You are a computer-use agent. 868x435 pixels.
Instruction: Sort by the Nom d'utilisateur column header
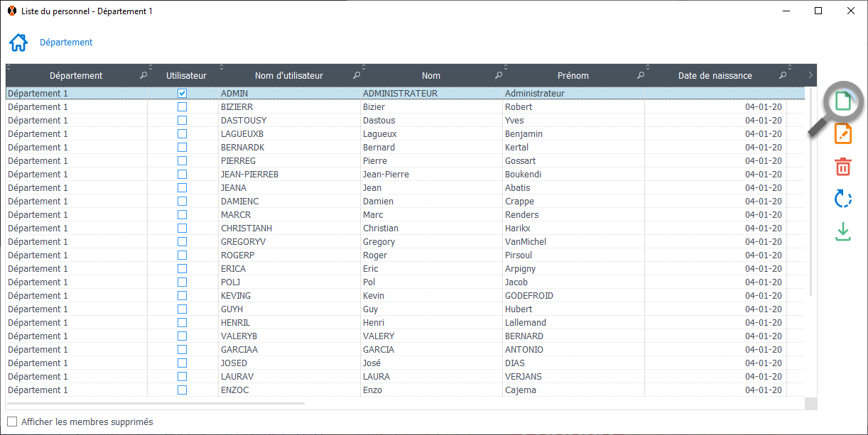coord(288,75)
